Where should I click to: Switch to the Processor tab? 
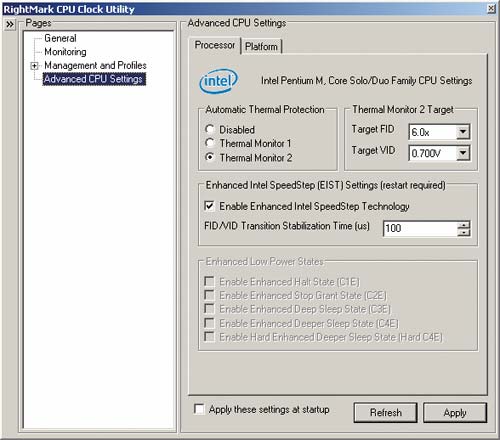(x=215, y=45)
